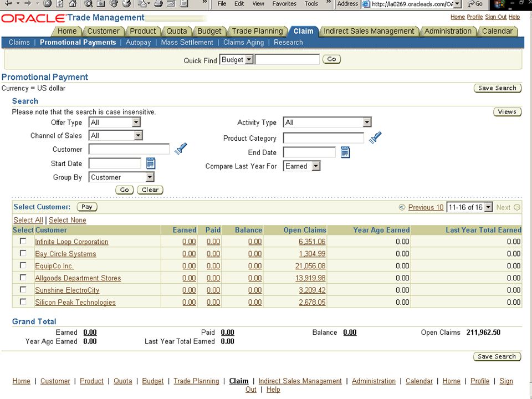Check the Silicon Peak Technologies checkbox
This screenshot has height=399, width=532.
23,301
